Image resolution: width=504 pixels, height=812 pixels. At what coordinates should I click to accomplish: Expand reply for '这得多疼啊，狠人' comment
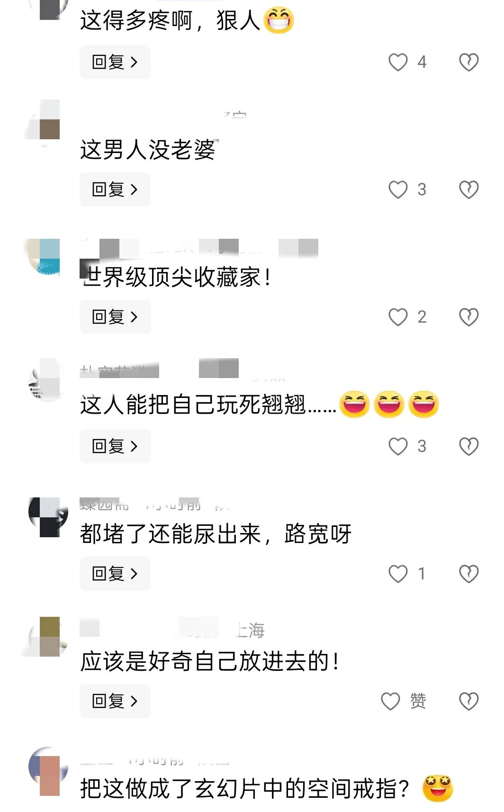pyautogui.click(x=115, y=62)
